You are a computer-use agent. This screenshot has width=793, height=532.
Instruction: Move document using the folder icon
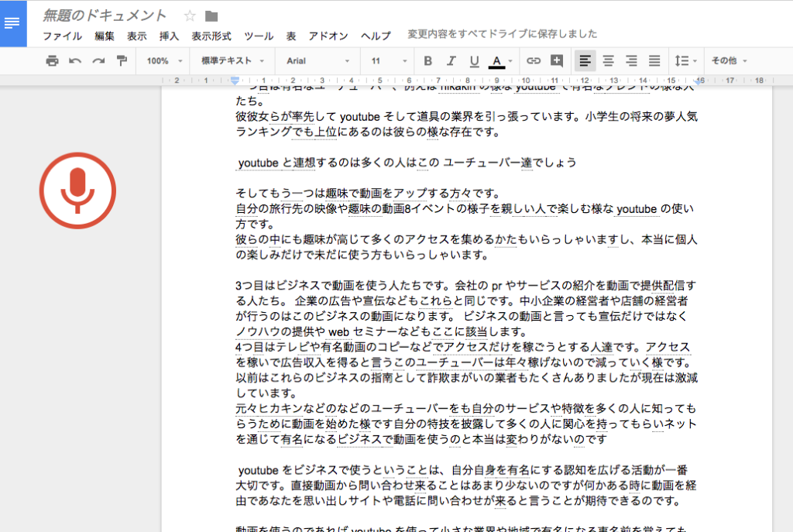pos(211,15)
